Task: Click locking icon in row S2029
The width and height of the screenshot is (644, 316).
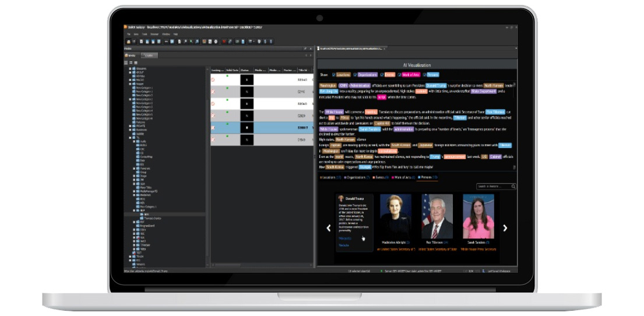Action: coord(213,116)
